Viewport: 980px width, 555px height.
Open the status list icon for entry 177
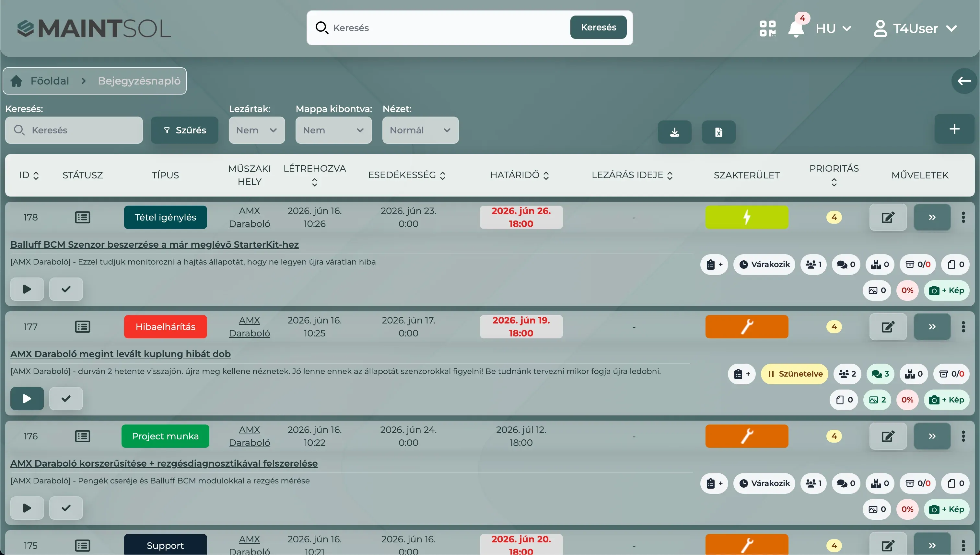82,327
